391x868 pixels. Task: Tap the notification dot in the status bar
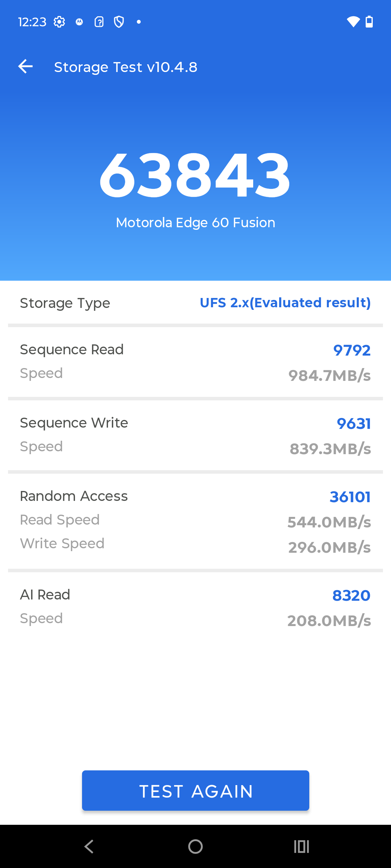point(139,21)
